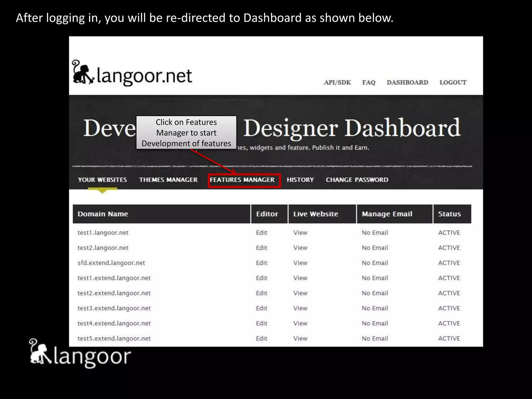View live site test4.extend.langoor.net

[x=300, y=323]
